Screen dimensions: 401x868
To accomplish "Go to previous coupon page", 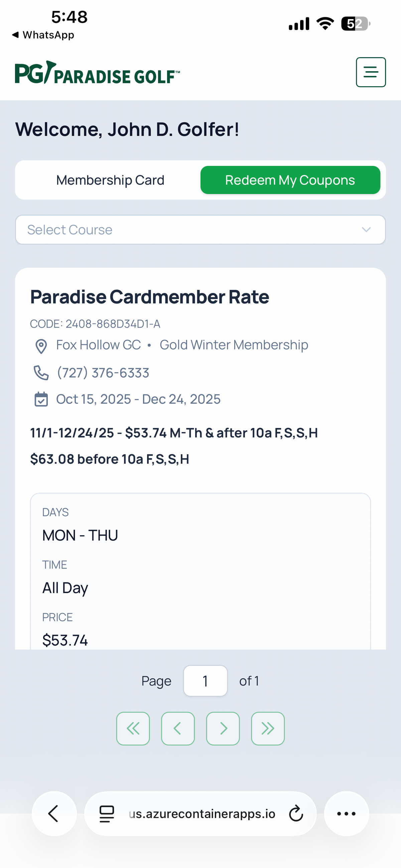I will pyautogui.click(x=178, y=728).
